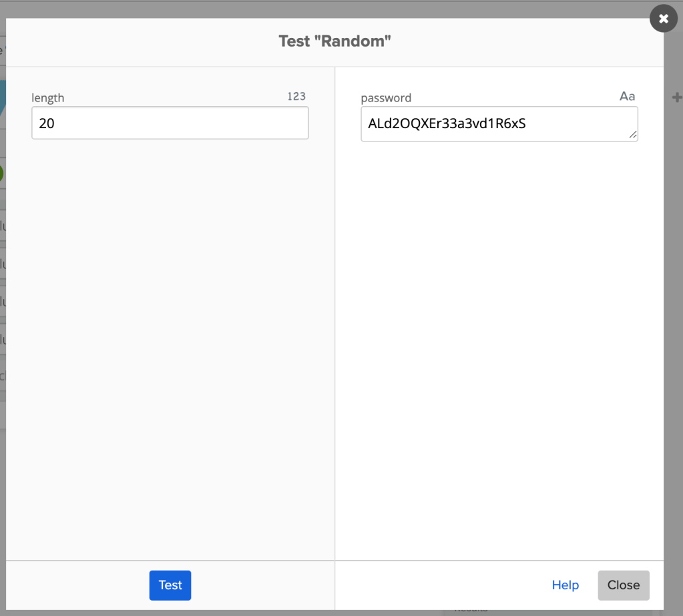683x616 pixels.
Task: Click the "password" field label
Action: tap(386, 98)
